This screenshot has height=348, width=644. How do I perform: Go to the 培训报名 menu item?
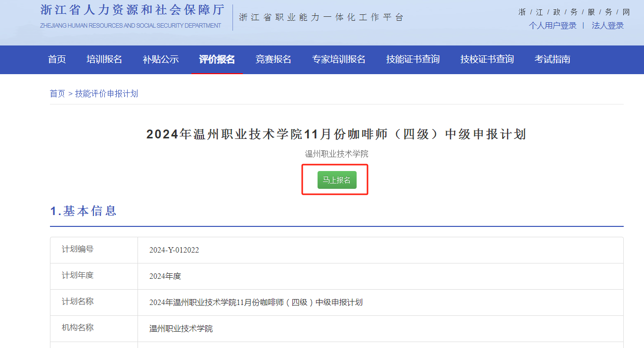[104, 59]
